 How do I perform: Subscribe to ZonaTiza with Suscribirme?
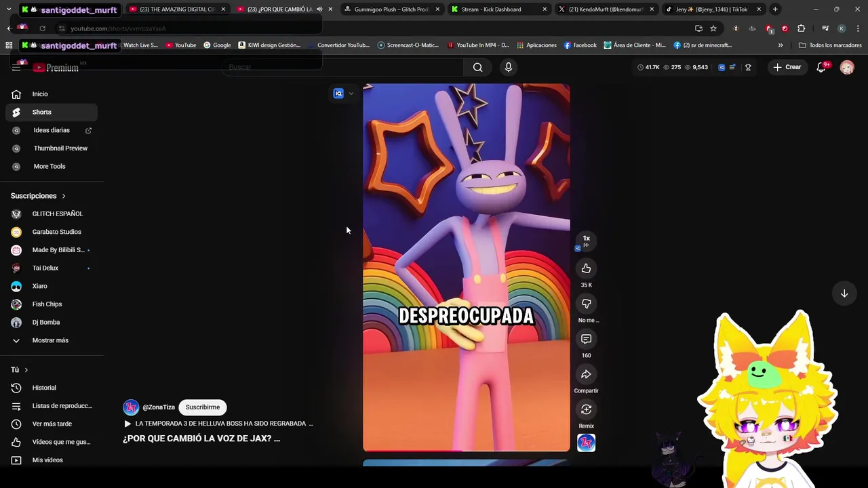tap(203, 407)
